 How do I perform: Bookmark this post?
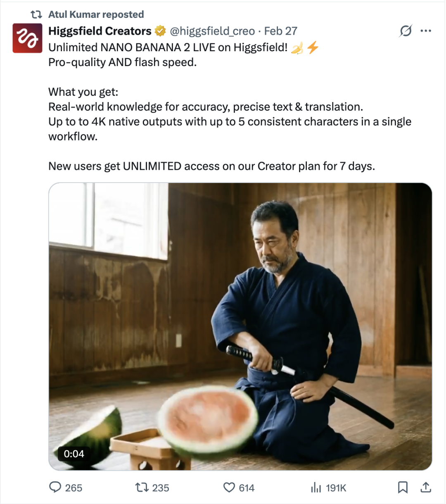pos(403,487)
